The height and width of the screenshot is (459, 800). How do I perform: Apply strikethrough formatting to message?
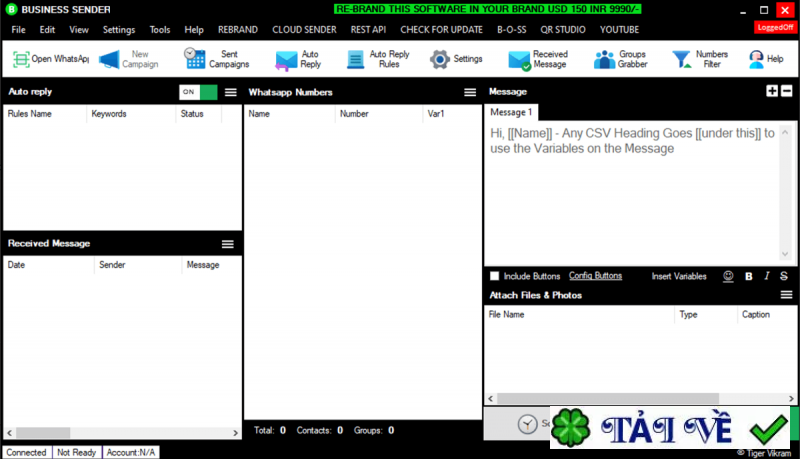[784, 276]
